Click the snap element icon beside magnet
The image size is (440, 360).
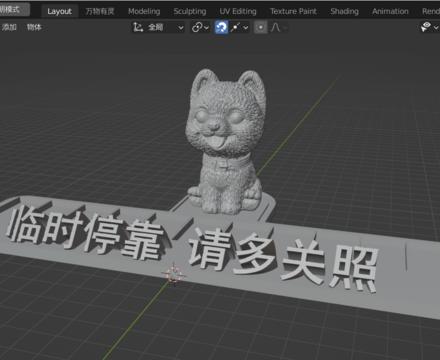click(x=235, y=27)
